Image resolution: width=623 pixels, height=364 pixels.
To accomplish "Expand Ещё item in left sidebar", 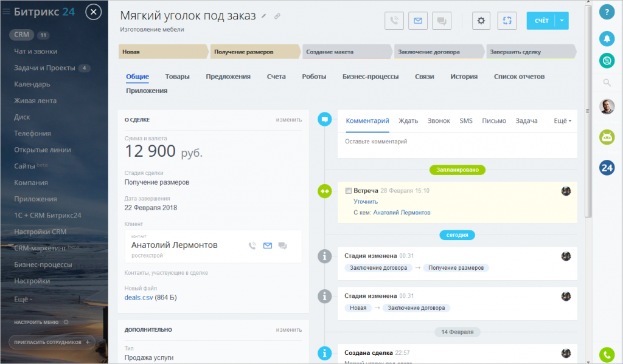I will click(23, 300).
